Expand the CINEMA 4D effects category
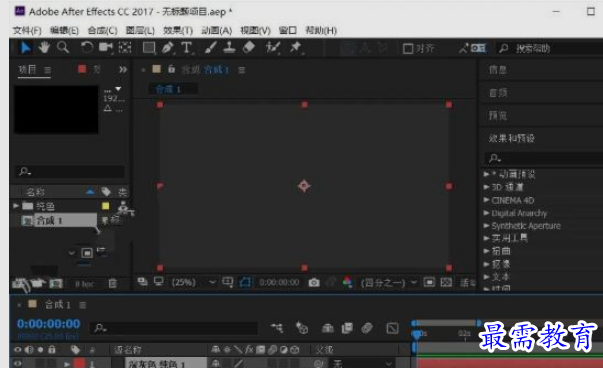The height and width of the screenshot is (368, 603). (486, 200)
